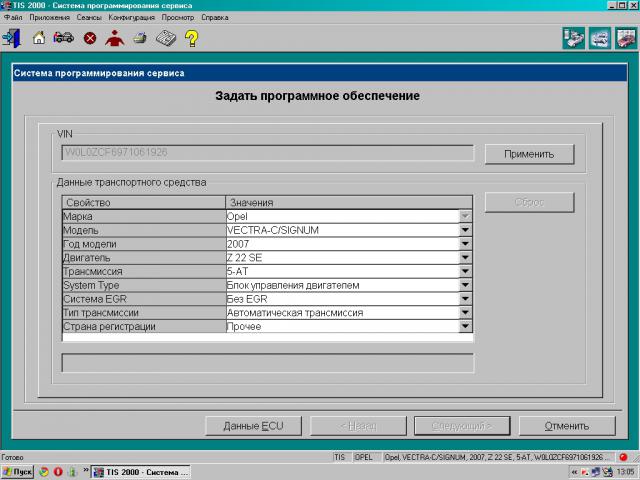
Task: Click the Данные ECU button
Action: pyautogui.click(x=253, y=426)
